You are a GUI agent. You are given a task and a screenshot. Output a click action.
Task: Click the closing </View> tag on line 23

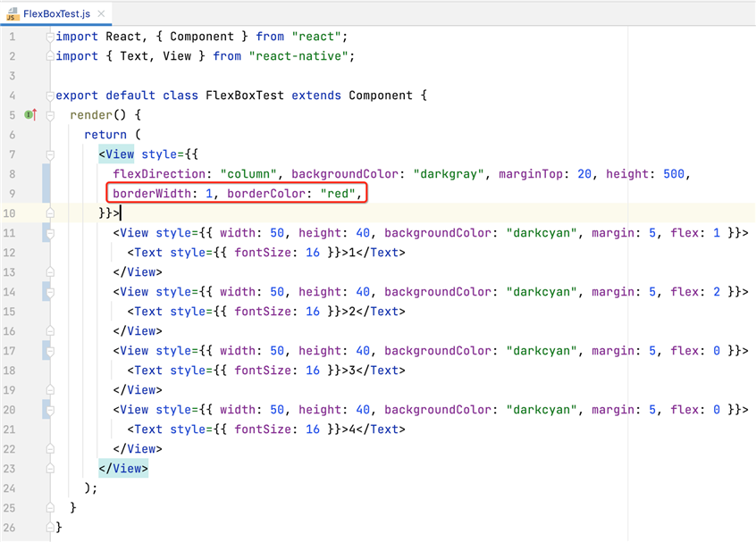pyautogui.click(x=123, y=469)
